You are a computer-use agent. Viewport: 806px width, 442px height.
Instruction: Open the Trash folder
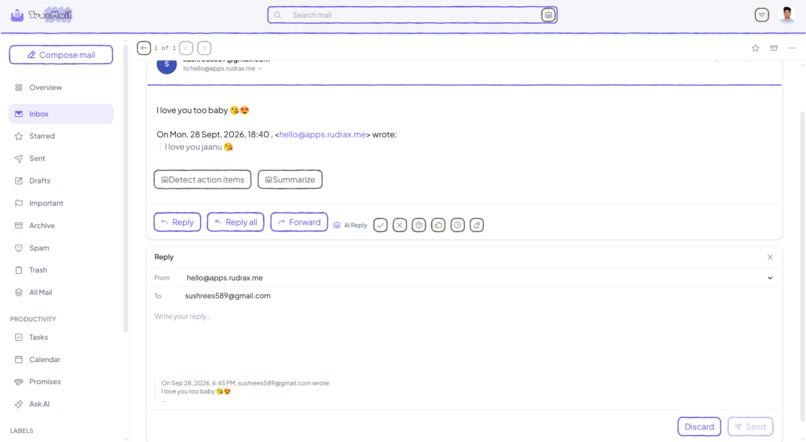[x=61, y=270]
